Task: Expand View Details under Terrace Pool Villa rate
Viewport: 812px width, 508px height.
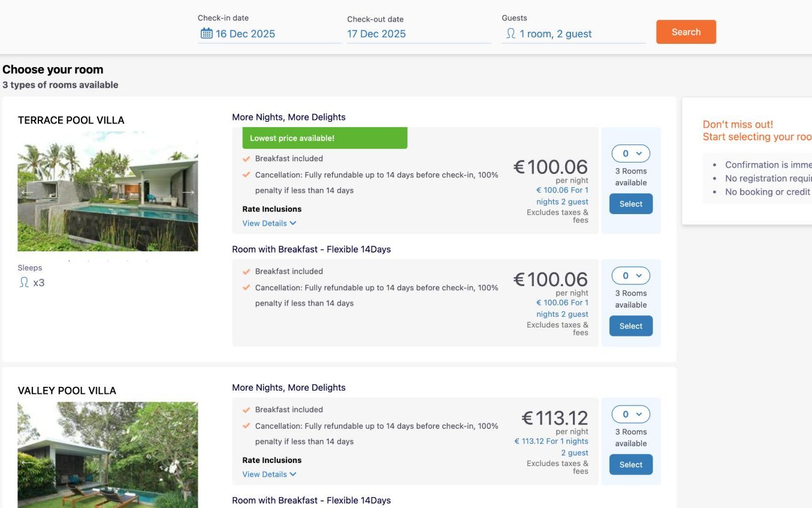Action: click(x=269, y=223)
